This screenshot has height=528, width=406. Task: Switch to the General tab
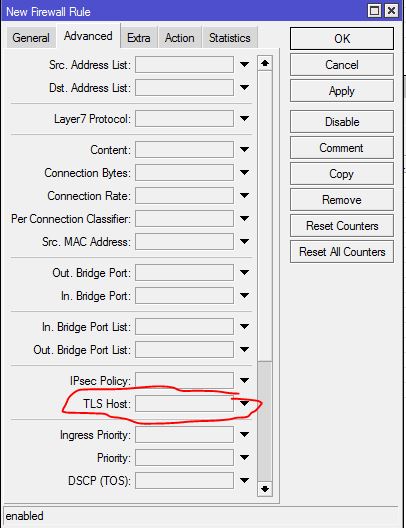[31, 38]
